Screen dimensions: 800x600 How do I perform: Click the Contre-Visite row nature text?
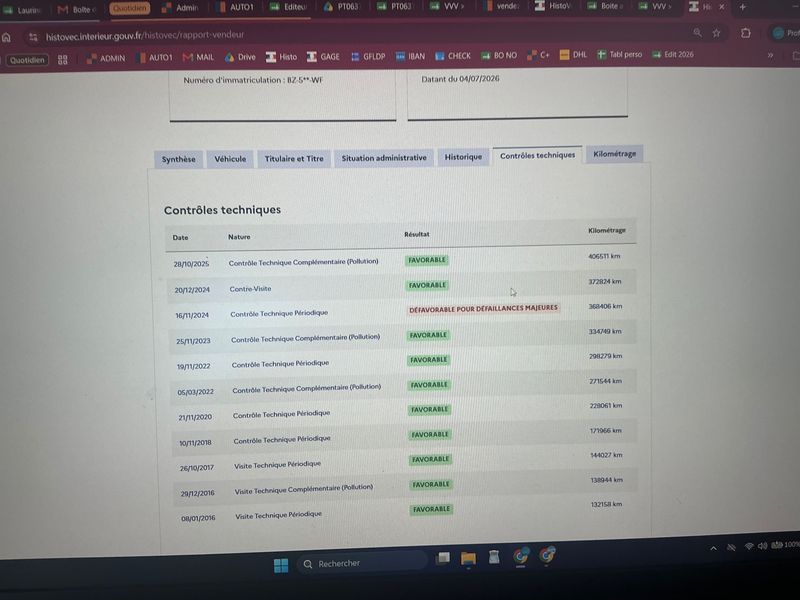pos(251,289)
